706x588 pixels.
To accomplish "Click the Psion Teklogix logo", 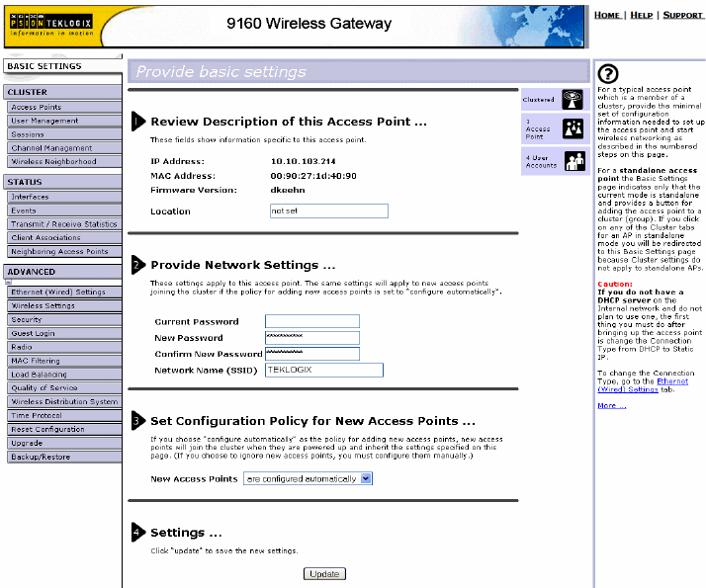I will click(51, 25).
